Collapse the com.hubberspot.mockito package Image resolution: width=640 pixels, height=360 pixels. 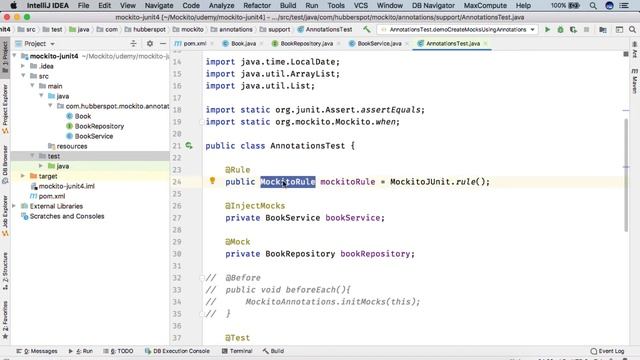[x=50, y=106]
